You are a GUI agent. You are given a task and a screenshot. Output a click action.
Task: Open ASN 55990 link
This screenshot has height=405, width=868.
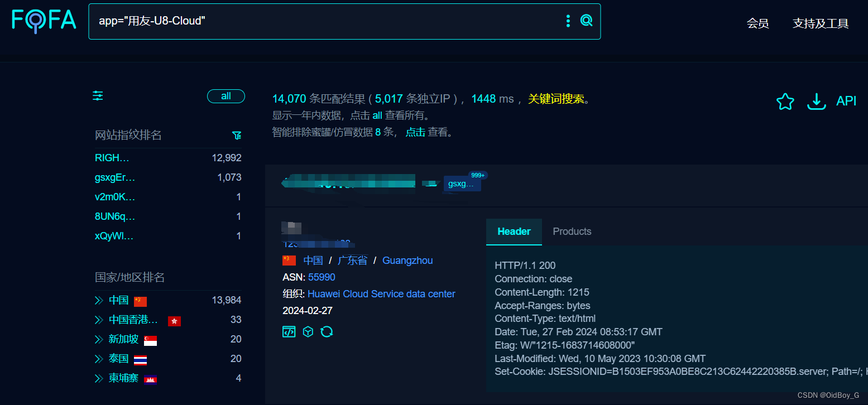click(322, 277)
